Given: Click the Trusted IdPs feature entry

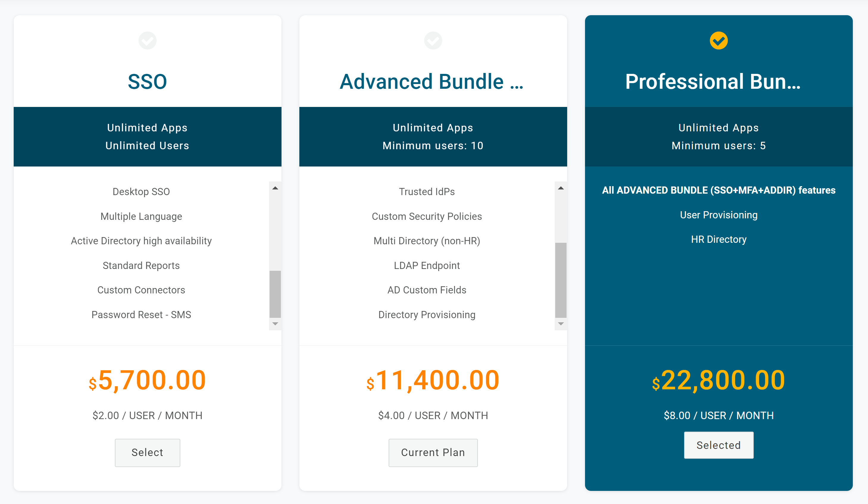Looking at the screenshot, I should coord(427,191).
